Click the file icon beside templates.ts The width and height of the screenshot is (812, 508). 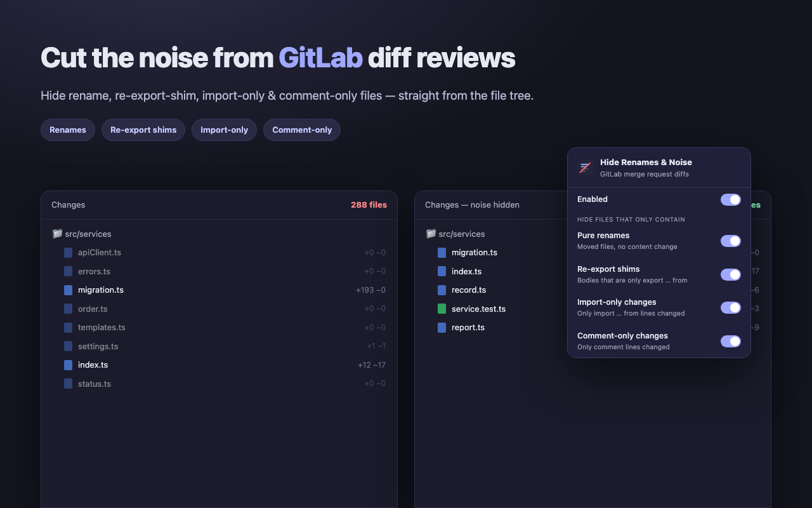68,328
